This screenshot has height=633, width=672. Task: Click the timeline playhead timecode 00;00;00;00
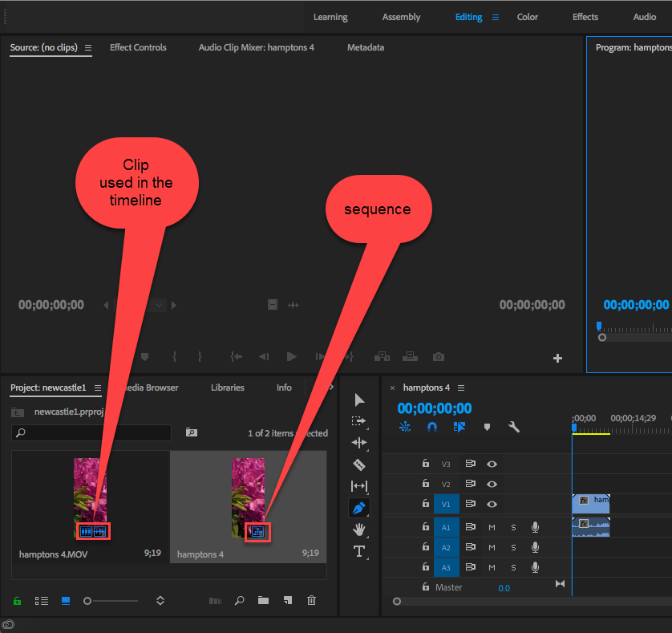click(435, 408)
